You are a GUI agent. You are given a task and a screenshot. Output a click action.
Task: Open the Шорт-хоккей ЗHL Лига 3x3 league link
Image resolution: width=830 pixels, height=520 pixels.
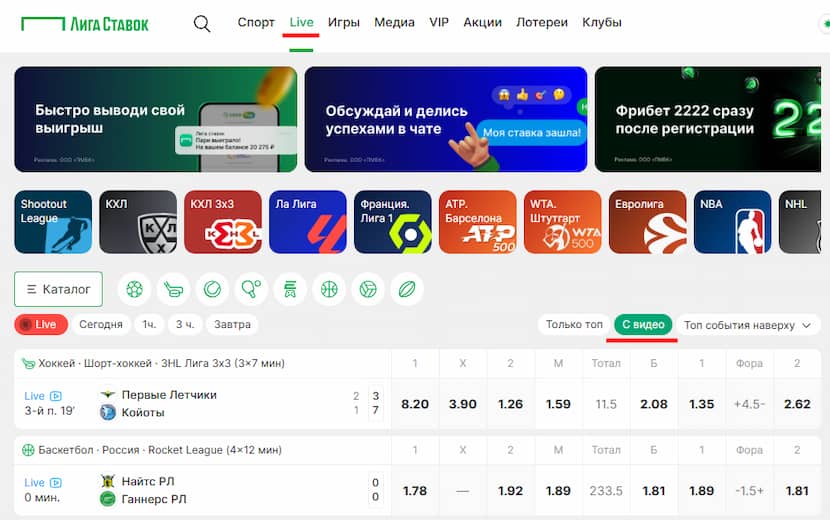(161, 363)
